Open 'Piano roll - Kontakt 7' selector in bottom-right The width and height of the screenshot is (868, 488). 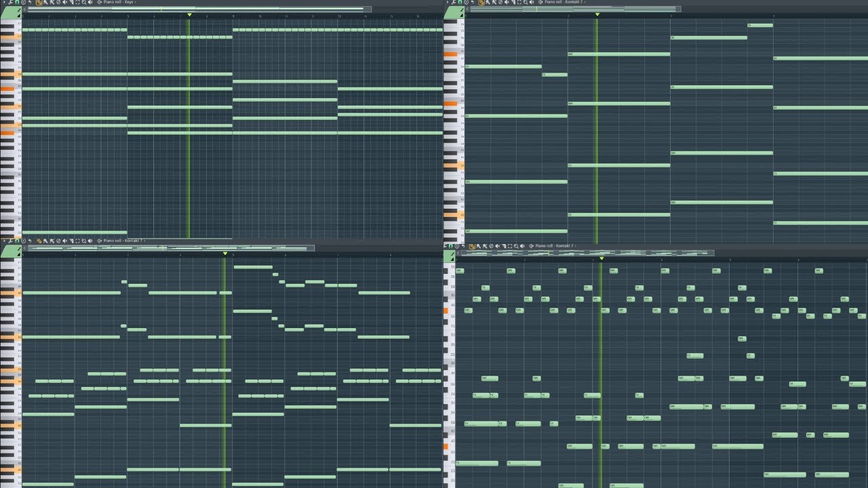click(x=554, y=246)
